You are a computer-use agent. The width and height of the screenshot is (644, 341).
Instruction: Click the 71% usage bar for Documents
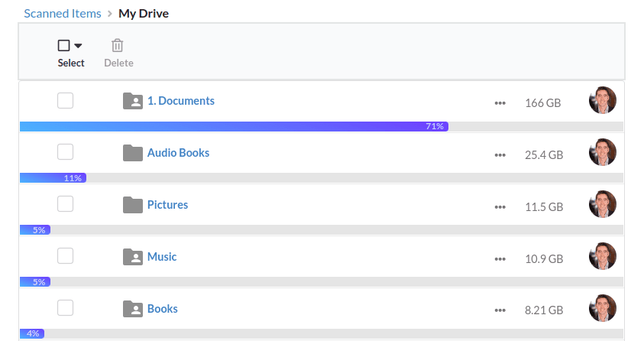click(x=234, y=126)
